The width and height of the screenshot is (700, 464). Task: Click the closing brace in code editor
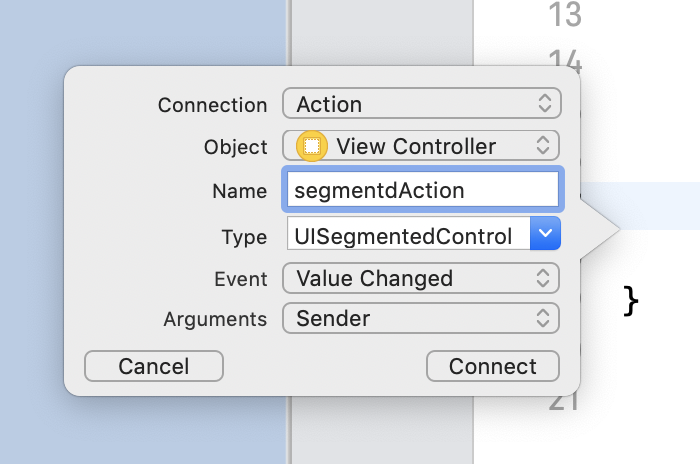(x=630, y=299)
